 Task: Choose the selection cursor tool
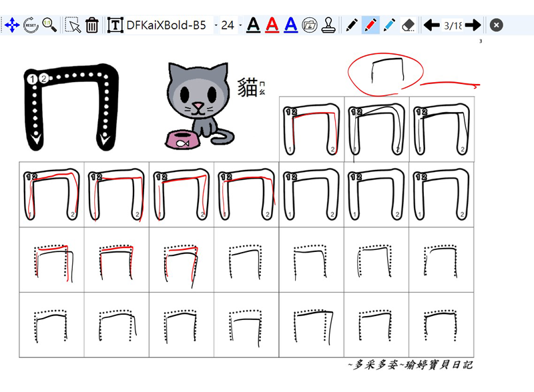coord(73,25)
